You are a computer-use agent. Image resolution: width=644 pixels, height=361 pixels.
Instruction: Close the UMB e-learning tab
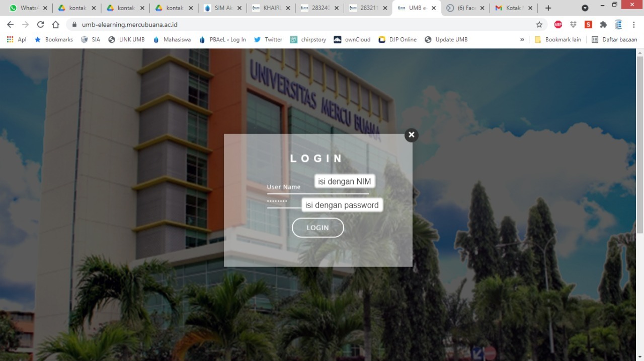434,8
